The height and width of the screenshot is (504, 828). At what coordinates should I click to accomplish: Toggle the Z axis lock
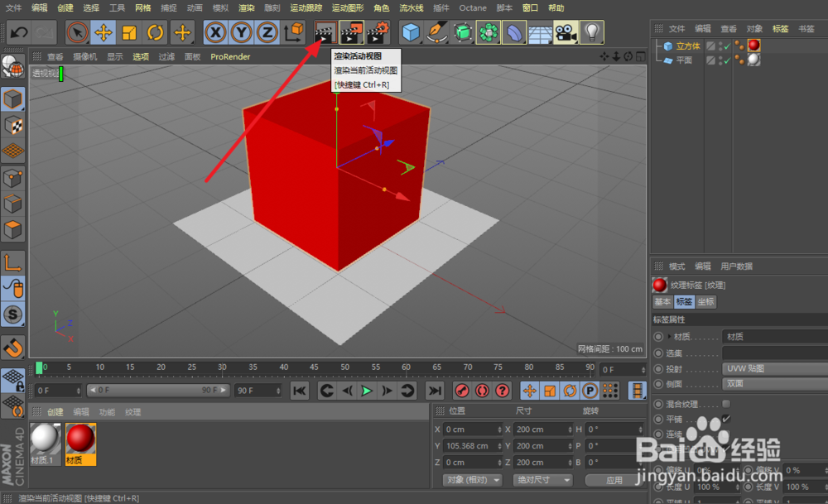tap(267, 33)
